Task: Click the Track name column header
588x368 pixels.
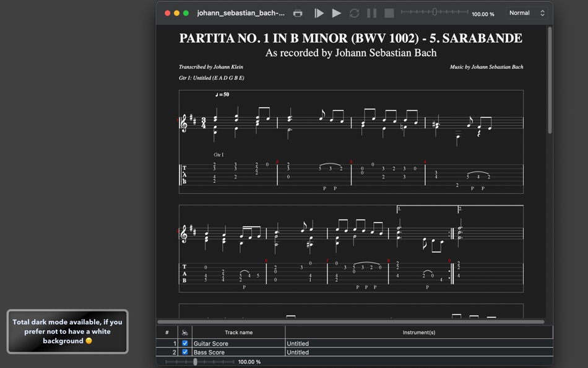Action: click(x=239, y=332)
